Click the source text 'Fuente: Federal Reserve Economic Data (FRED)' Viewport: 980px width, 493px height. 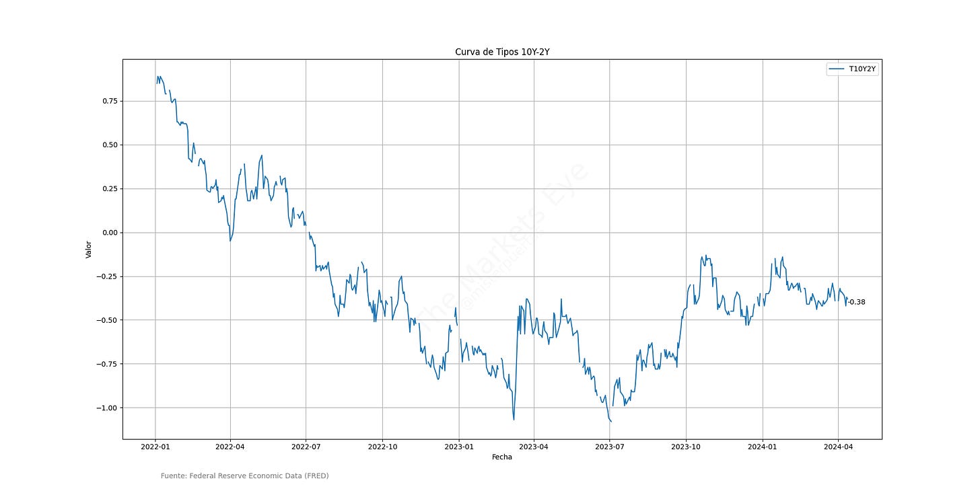[245, 476]
